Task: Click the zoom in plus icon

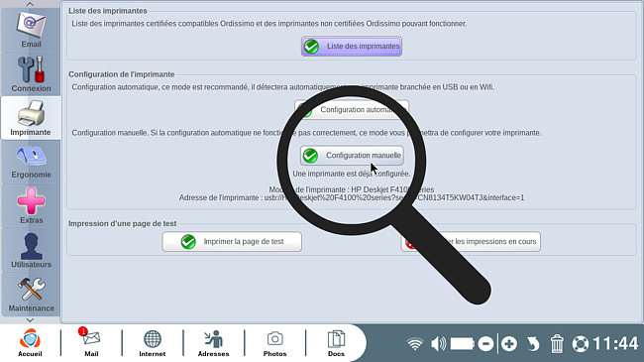Action: 509,343
